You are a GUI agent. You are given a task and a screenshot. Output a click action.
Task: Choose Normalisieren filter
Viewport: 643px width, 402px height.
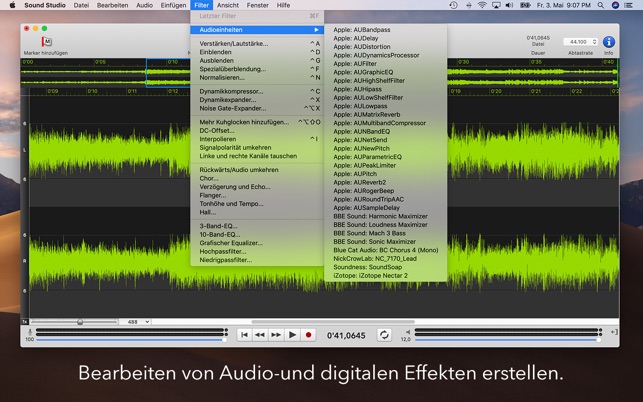click(x=257, y=78)
